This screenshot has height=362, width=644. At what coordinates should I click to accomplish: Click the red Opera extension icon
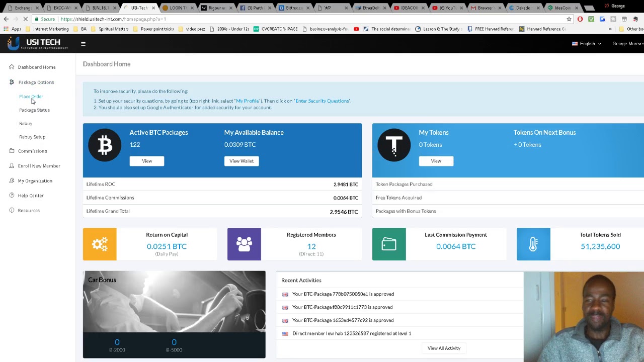coord(580,19)
